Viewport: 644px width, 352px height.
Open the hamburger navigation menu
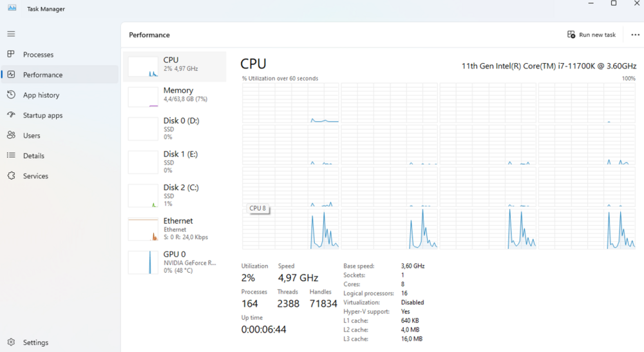pyautogui.click(x=11, y=34)
